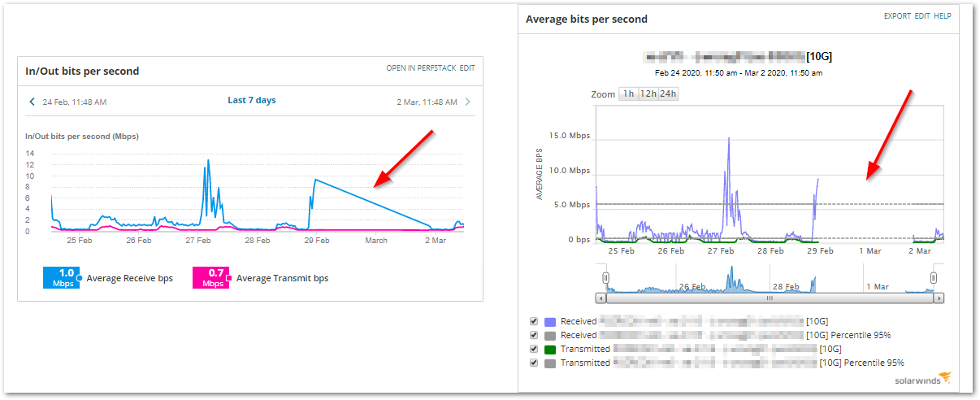The image size is (980, 400).
Task: Click the Average bits per second title
Action: click(587, 19)
